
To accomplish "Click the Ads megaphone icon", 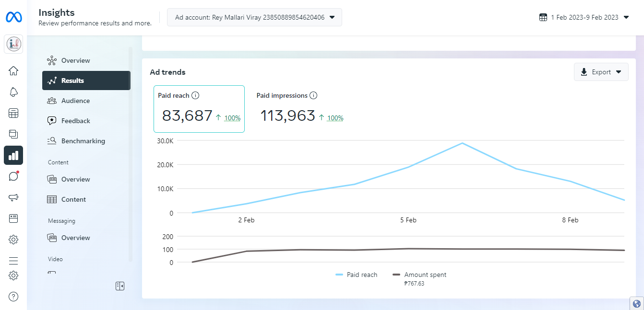I will point(13,197).
